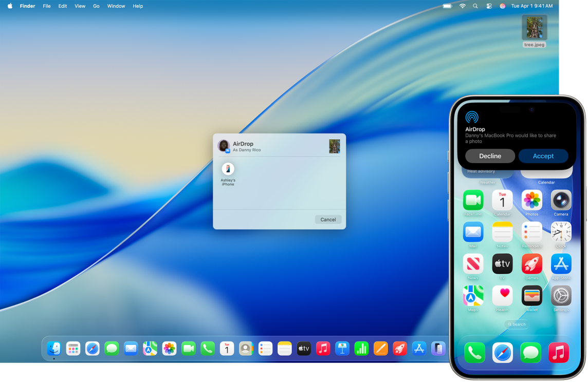Open Music from the iPhone dock

559,353
